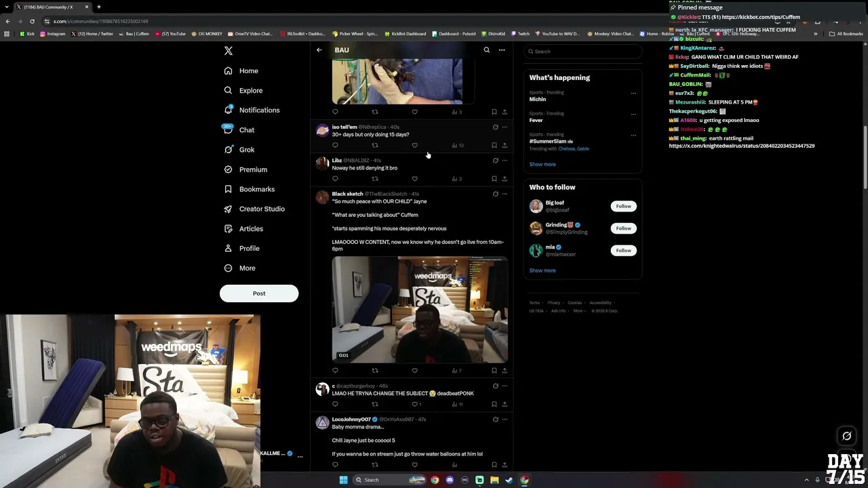Open more options for LocoJohnny007's post

(x=505, y=420)
